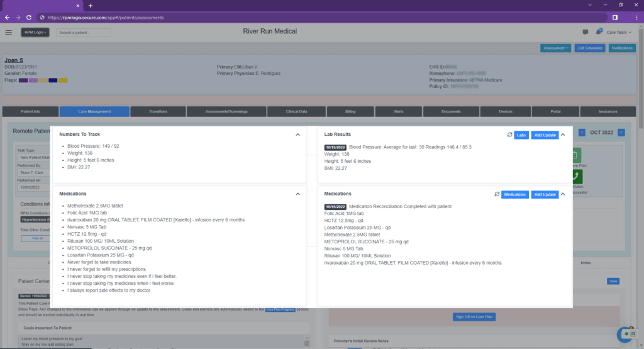Click the Labs button

pyautogui.click(x=521, y=135)
